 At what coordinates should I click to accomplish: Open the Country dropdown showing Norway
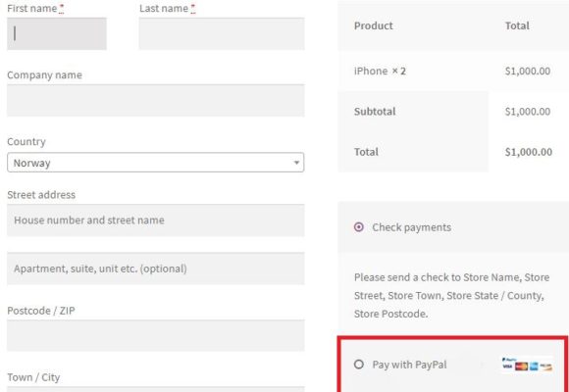[155, 163]
